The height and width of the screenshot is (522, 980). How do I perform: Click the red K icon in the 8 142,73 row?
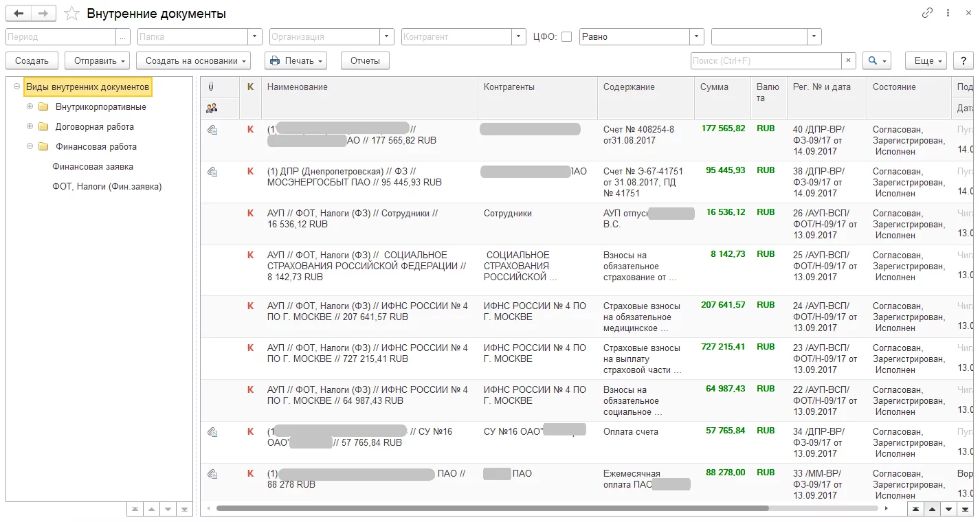click(250, 255)
